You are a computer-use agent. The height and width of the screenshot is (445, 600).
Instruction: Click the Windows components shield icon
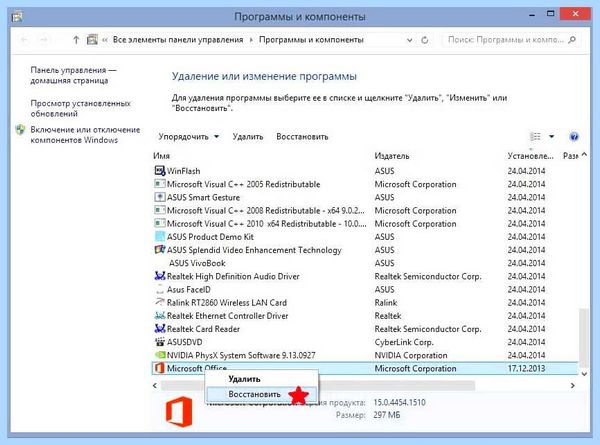click(20, 130)
